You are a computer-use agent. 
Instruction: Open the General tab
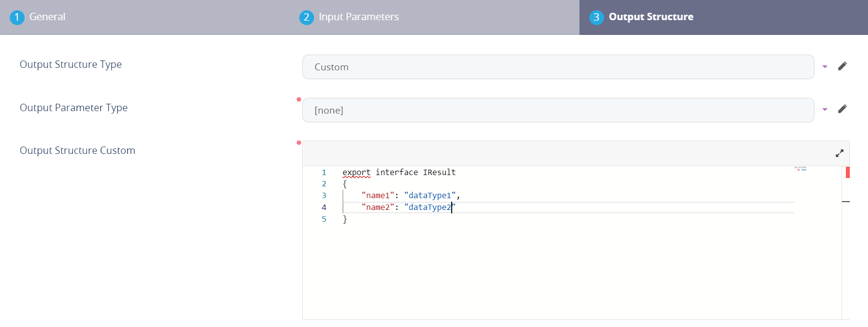pos(38,17)
